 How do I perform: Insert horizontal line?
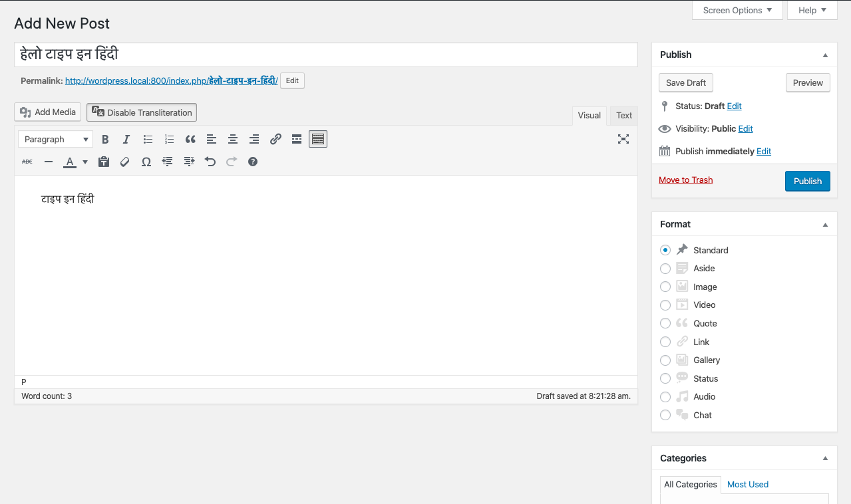click(49, 162)
